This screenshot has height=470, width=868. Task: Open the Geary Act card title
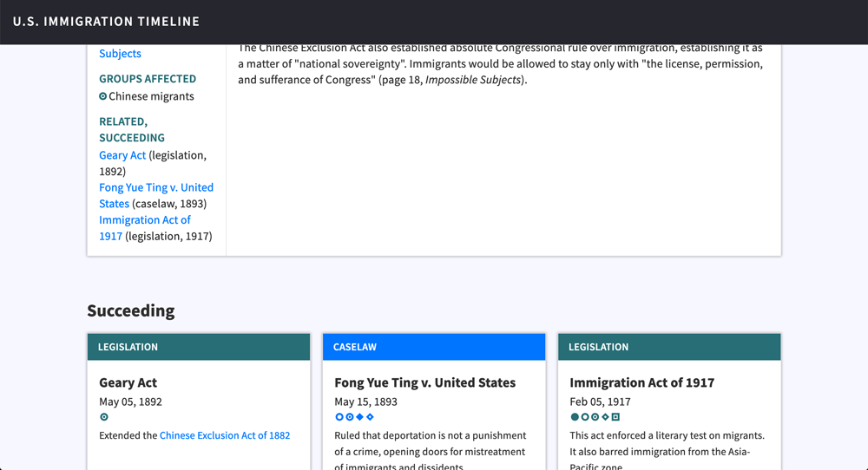coord(128,382)
